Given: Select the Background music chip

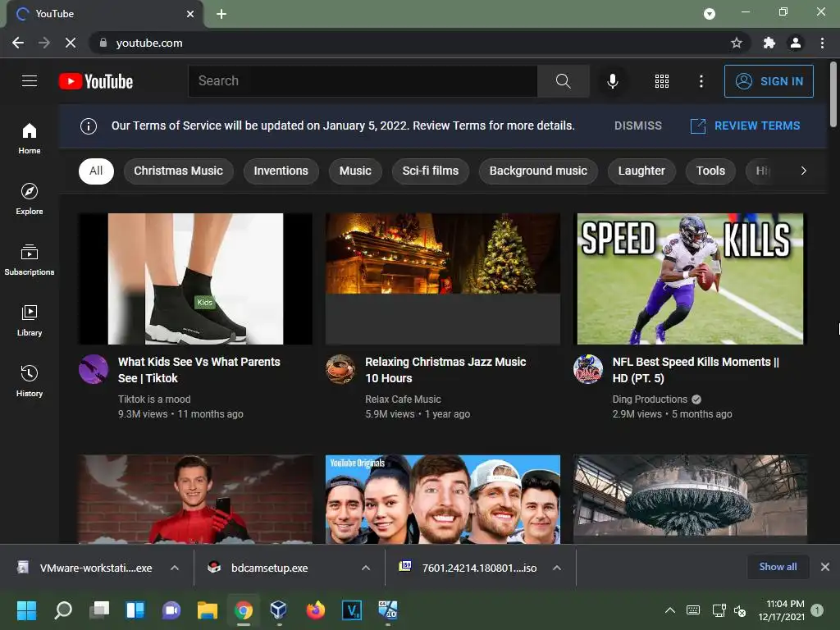Looking at the screenshot, I should tap(538, 171).
